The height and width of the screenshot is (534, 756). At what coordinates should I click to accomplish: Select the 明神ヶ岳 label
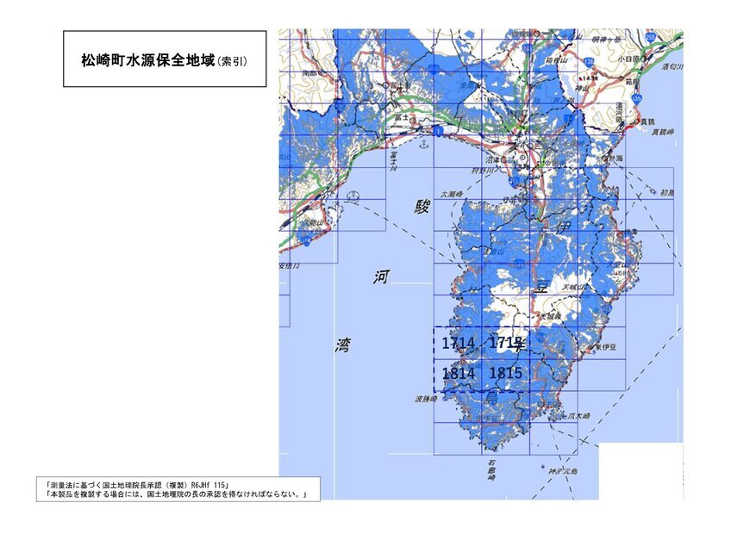(x=605, y=40)
